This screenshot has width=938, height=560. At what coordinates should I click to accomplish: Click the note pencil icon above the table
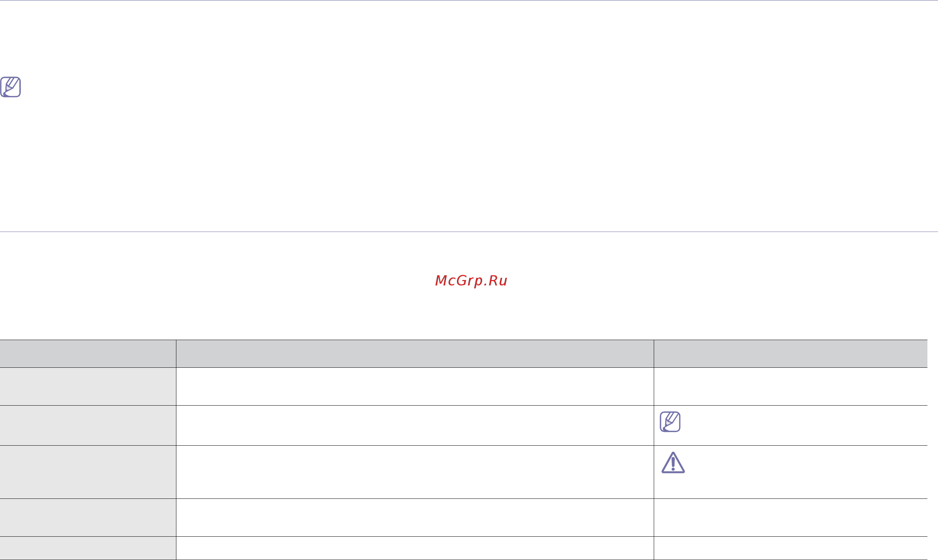point(11,87)
